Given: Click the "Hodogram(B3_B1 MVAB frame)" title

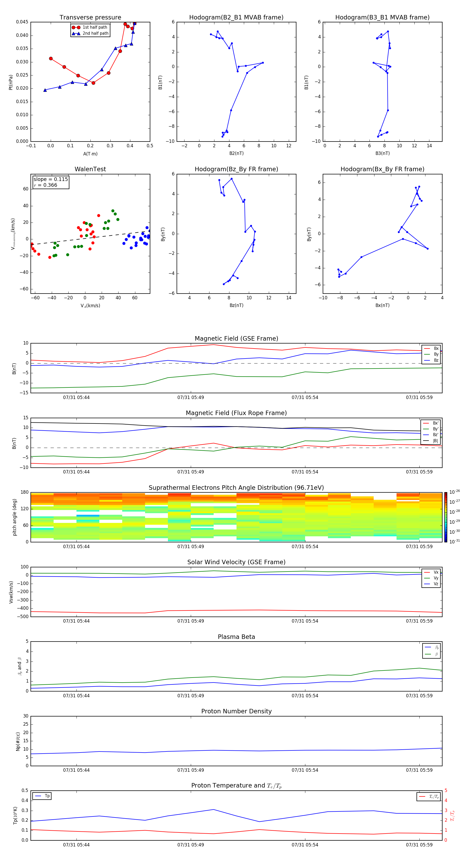Looking at the screenshot, I should click(x=382, y=18).
